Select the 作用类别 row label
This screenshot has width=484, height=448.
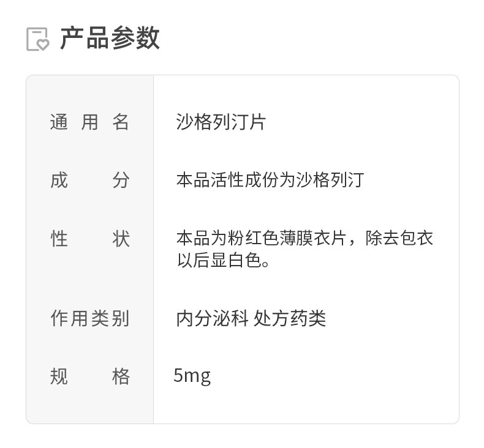pos(89,318)
